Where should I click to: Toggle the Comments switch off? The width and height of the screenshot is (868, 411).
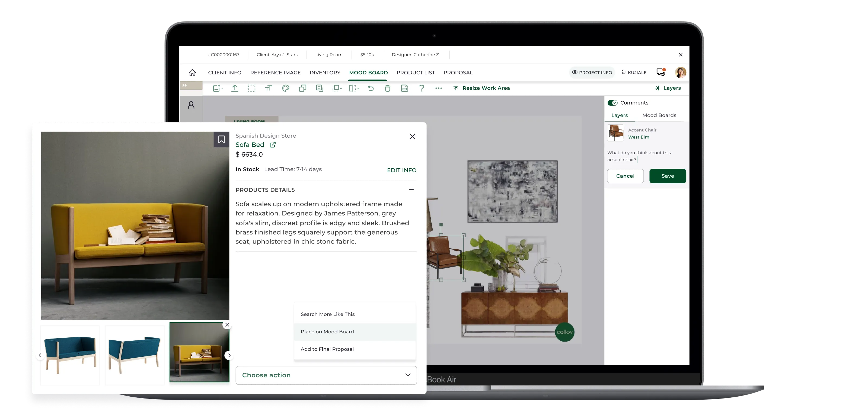pyautogui.click(x=612, y=103)
